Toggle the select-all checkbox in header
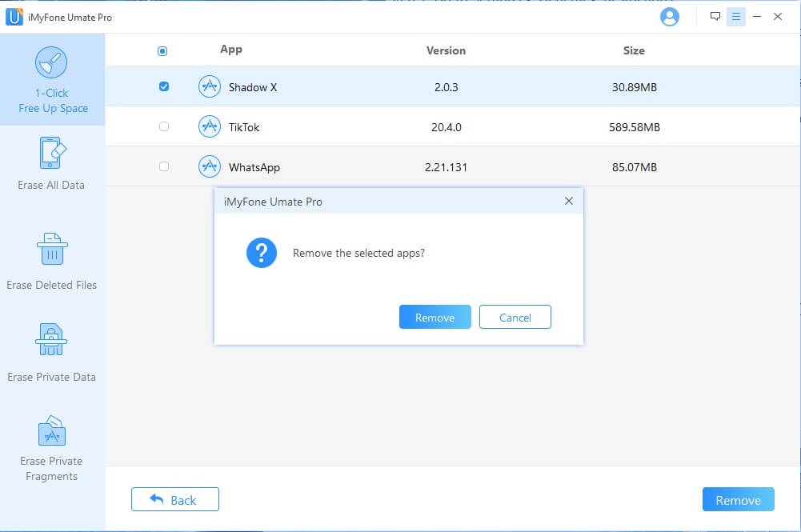The image size is (801, 532). (x=162, y=51)
